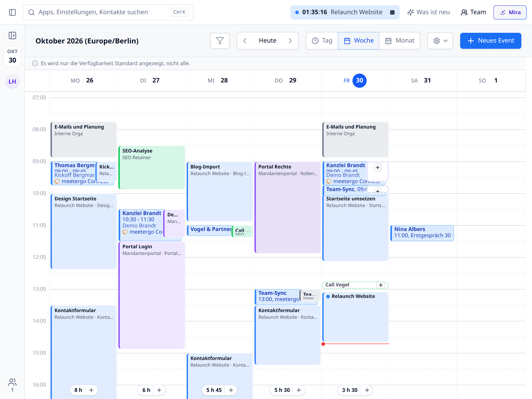Create a Neues Event
Screen dimensions: 532x399
(491, 41)
